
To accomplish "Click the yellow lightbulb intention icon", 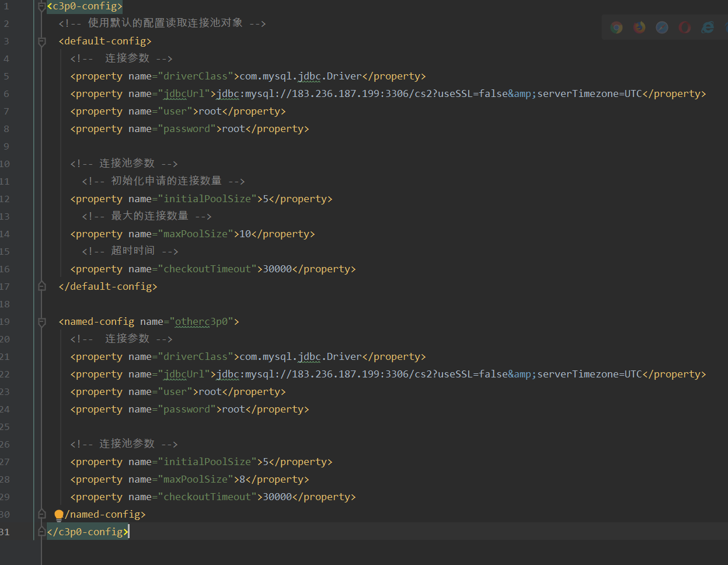I will (59, 515).
